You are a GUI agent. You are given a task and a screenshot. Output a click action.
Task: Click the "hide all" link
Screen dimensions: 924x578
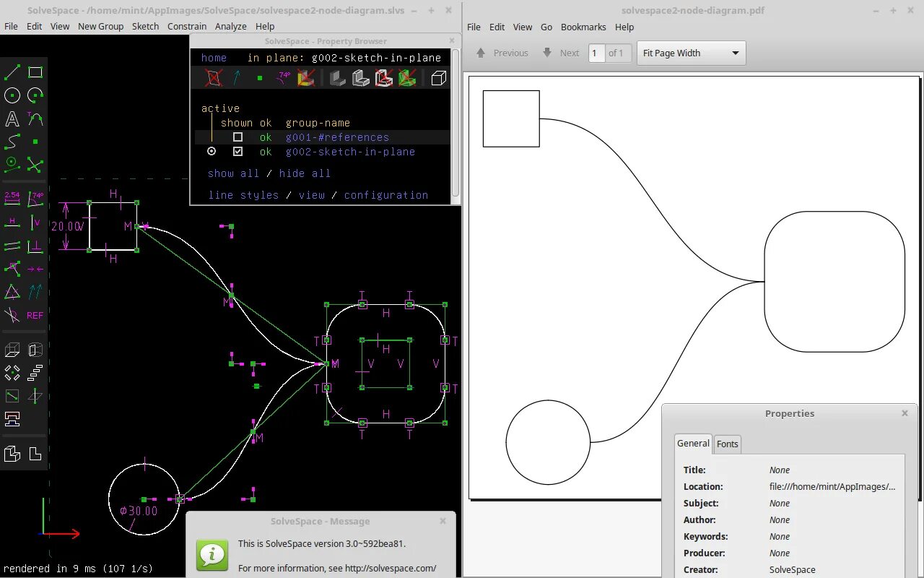click(305, 173)
